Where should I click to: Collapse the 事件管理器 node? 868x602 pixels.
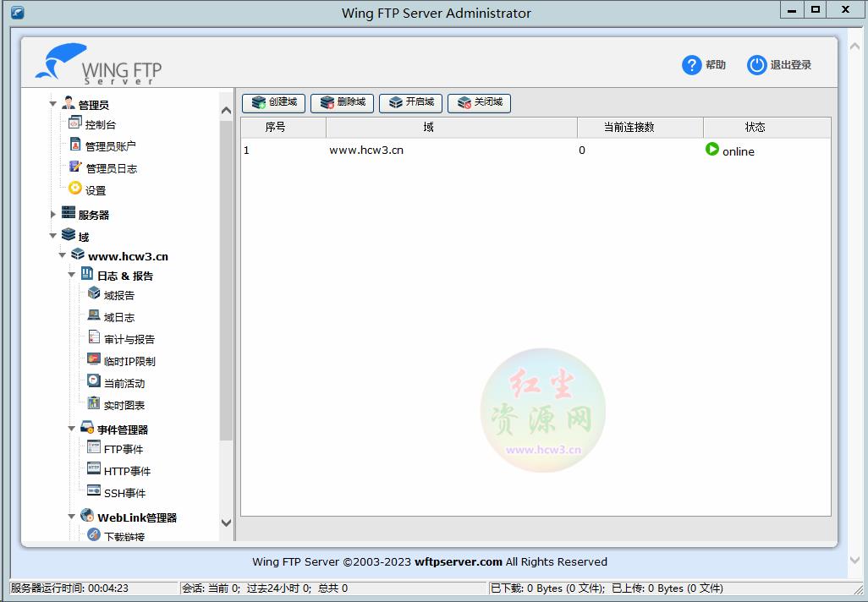click(x=71, y=429)
